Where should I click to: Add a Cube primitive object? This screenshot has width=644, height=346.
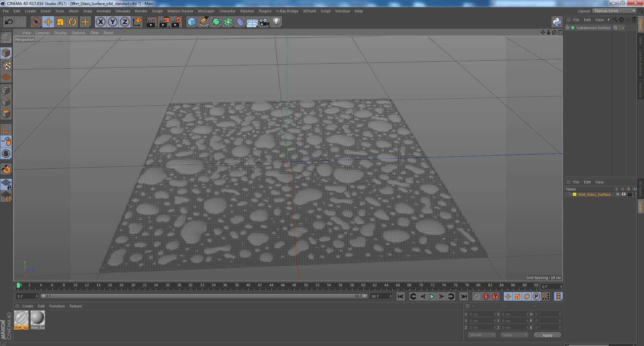point(192,22)
